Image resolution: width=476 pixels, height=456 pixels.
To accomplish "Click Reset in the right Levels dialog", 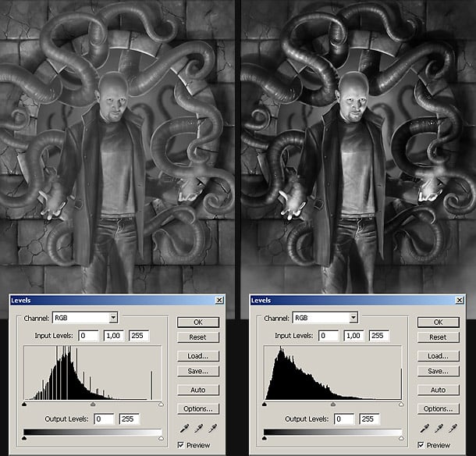I will 439,337.
